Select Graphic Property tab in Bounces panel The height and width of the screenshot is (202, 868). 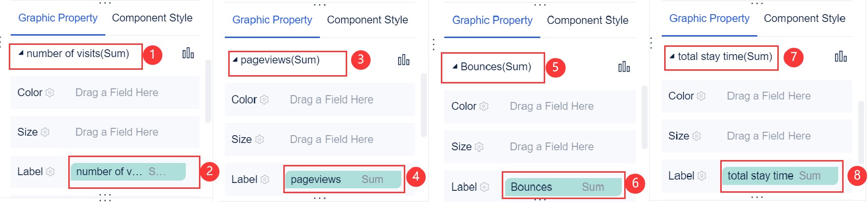point(492,20)
